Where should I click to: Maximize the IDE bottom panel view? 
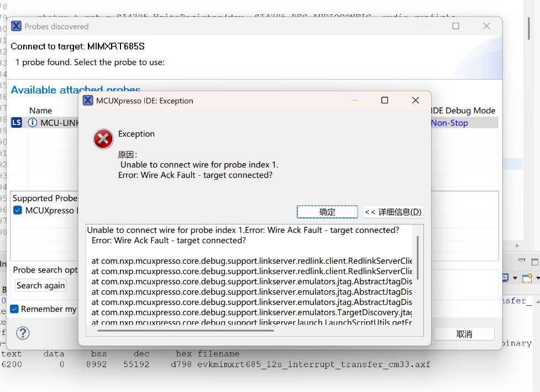(x=535, y=262)
